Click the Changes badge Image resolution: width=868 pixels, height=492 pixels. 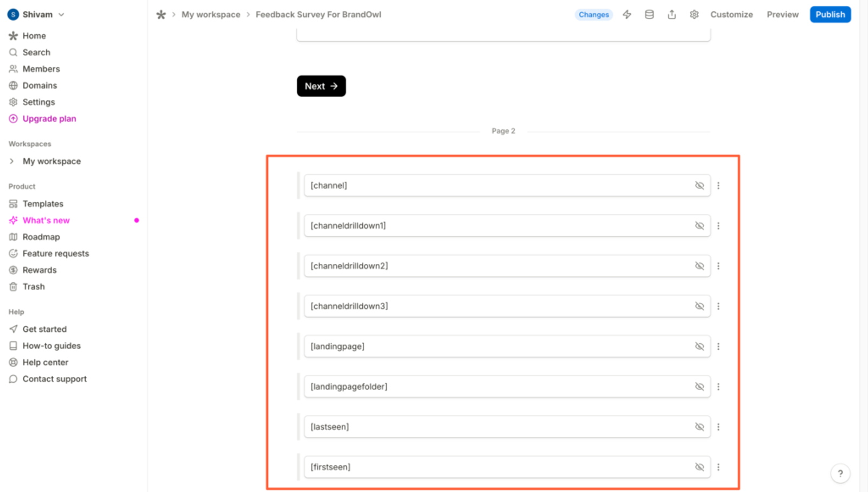pyautogui.click(x=593, y=15)
